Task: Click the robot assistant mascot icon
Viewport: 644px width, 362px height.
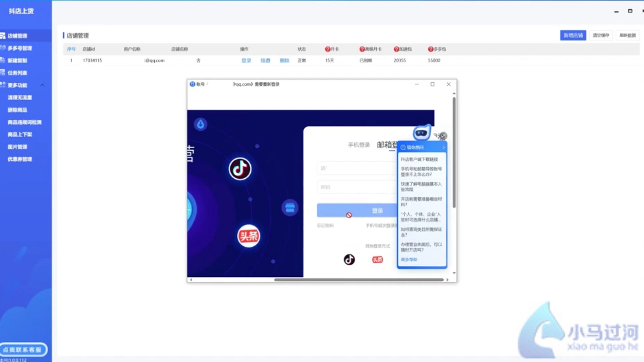Action: tap(421, 133)
